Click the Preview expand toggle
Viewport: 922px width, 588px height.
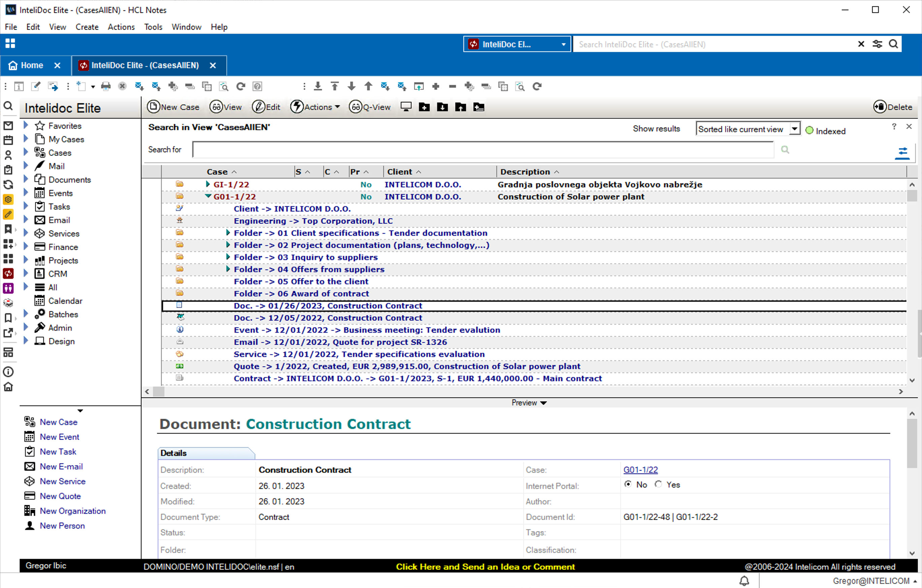[530, 402]
